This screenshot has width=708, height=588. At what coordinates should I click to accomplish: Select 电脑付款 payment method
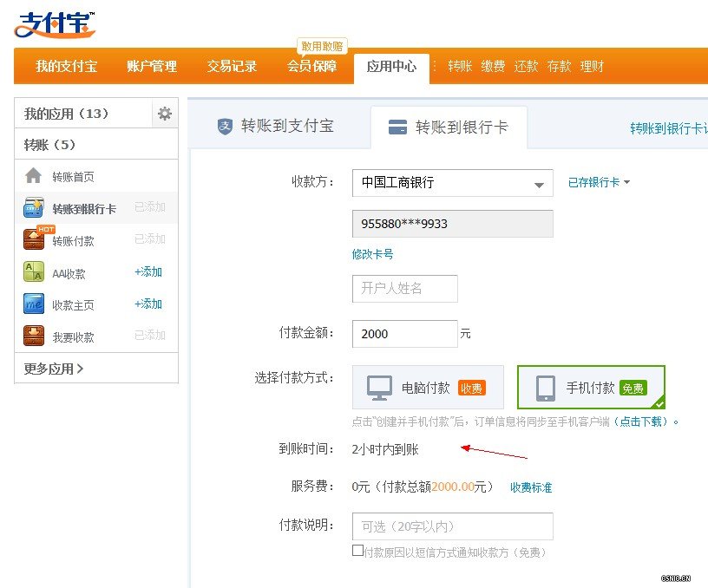[x=428, y=388]
